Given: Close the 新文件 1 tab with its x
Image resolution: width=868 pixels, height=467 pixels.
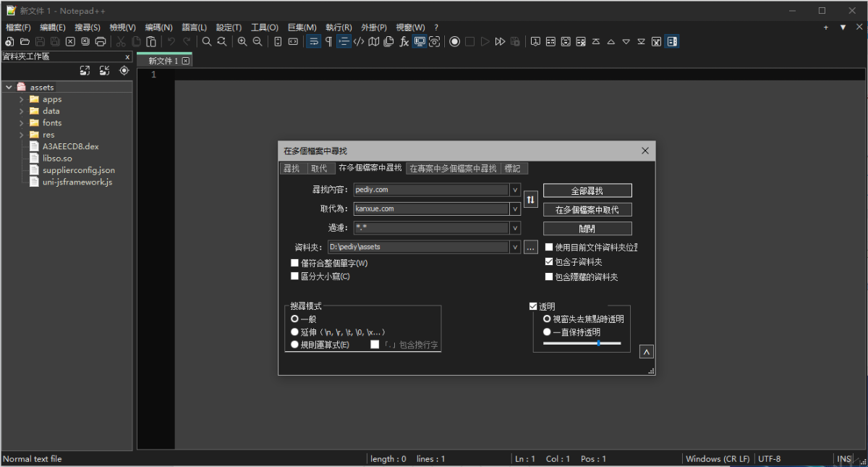Looking at the screenshot, I should (x=186, y=61).
